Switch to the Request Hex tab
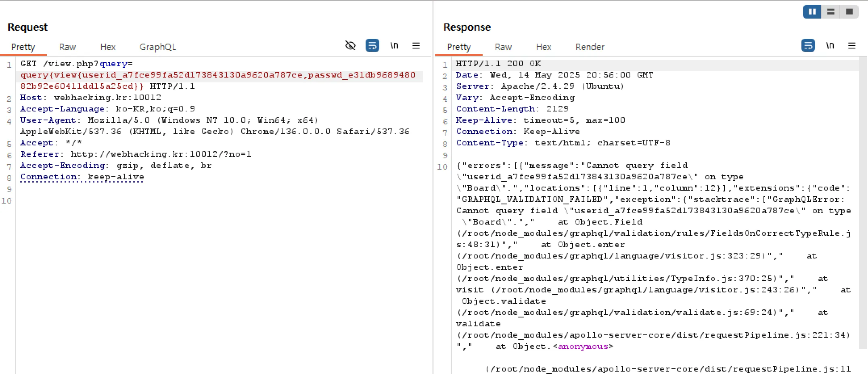 click(108, 47)
